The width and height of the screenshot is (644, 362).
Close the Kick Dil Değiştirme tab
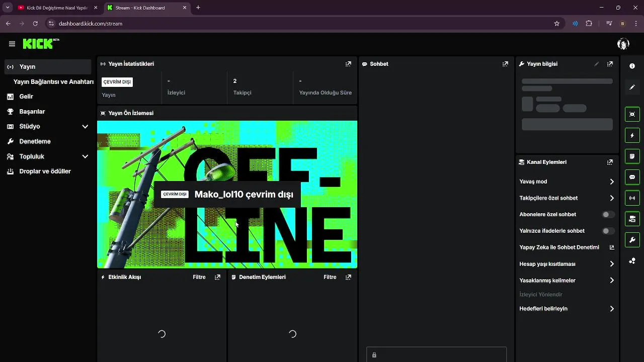click(96, 8)
